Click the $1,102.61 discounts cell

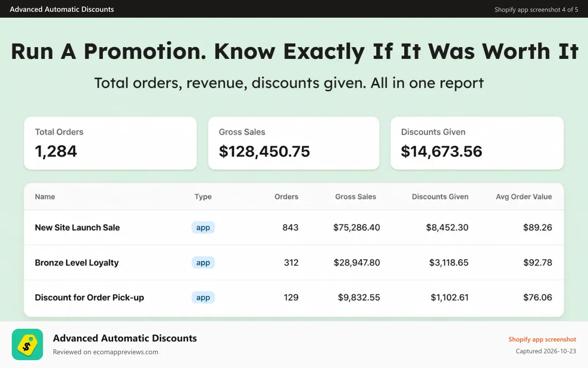(x=450, y=297)
